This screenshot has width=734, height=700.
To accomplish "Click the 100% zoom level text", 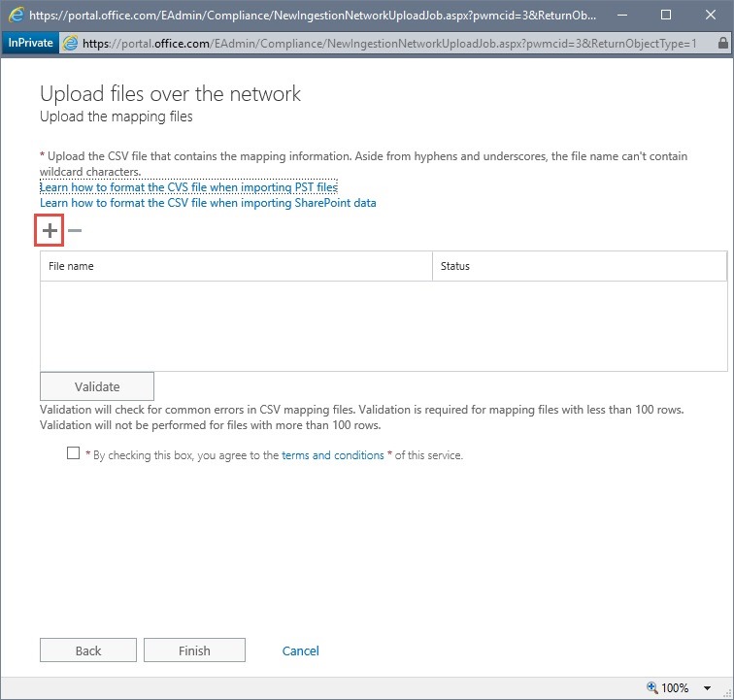I will click(x=675, y=687).
